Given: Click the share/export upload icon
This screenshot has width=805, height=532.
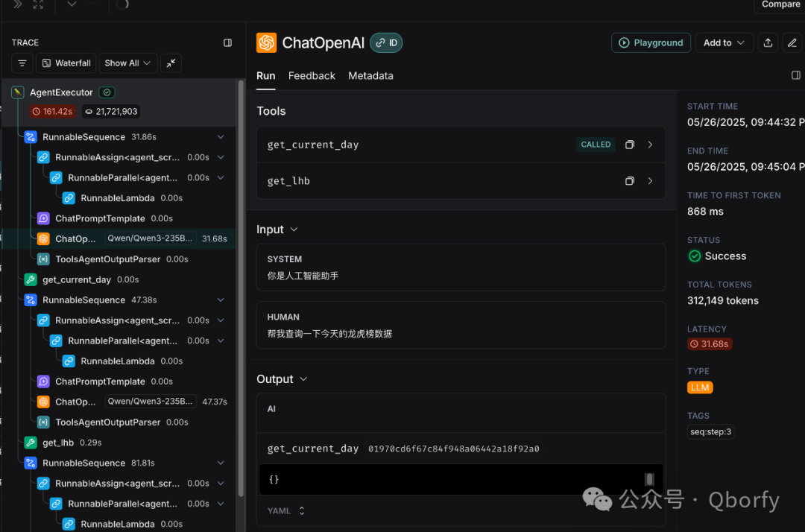Looking at the screenshot, I should click(768, 42).
